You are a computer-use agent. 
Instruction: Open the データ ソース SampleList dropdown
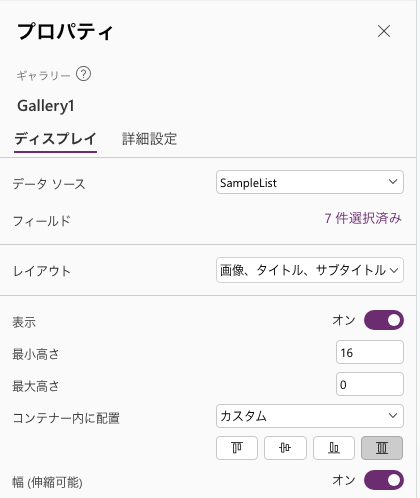(x=310, y=182)
